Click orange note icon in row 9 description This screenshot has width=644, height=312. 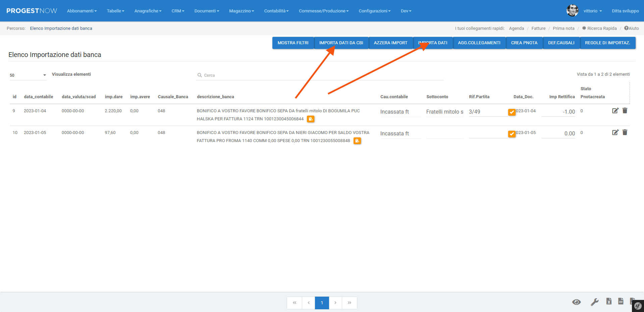pos(311,119)
